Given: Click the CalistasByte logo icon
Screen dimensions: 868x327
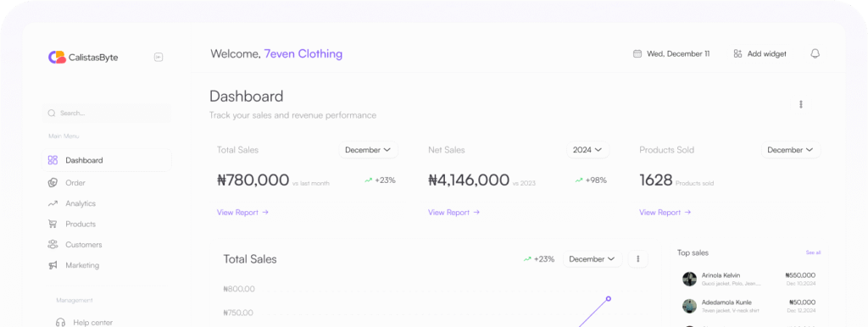Looking at the screenshot, I should coord(57,57).
